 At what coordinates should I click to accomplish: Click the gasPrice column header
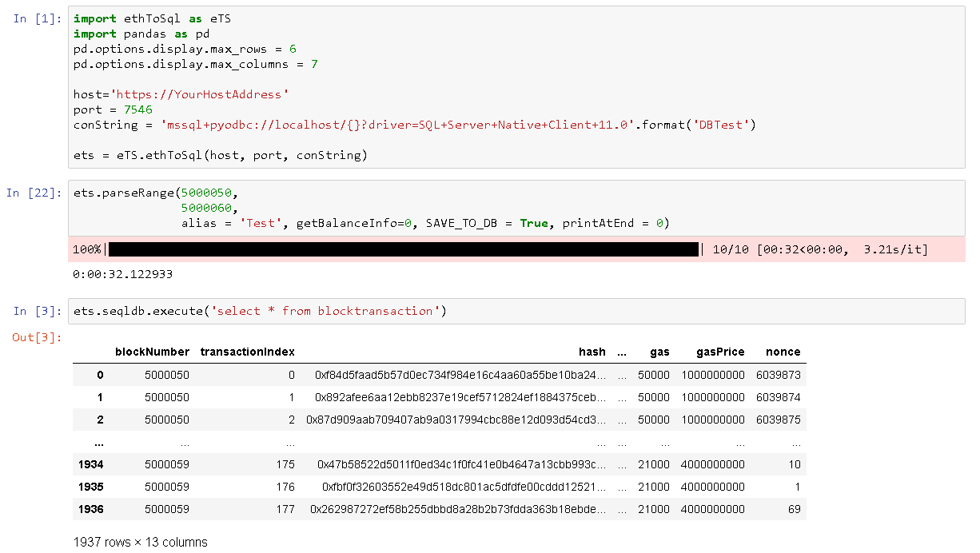tap(720, 352)
